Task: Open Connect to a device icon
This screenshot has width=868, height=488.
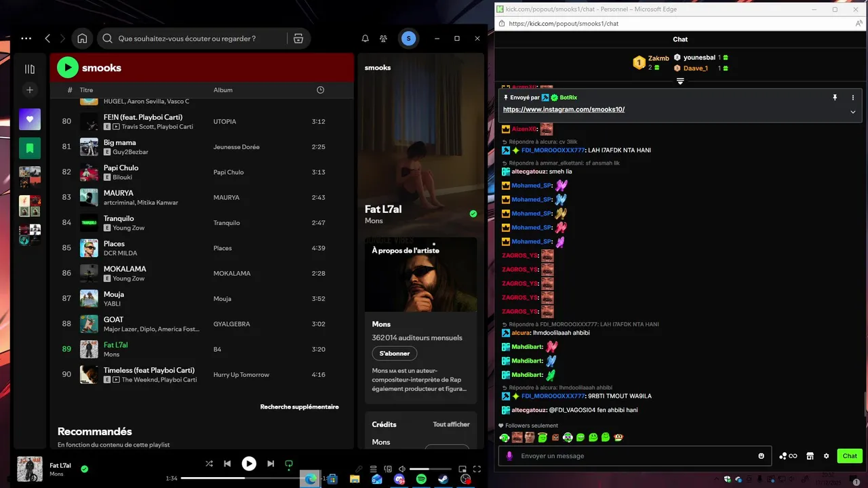Action: coord(388,469)
